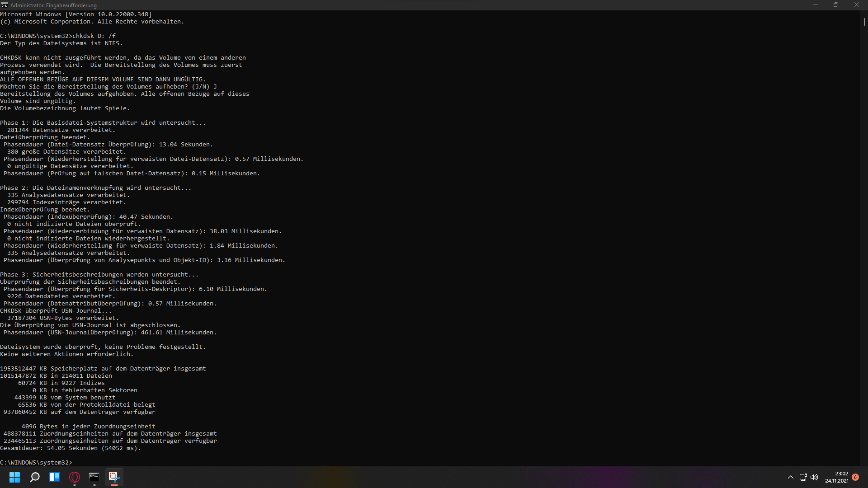Open the Windows Start menu
Viewport: 868px width, 488px height.
(14, 477)
